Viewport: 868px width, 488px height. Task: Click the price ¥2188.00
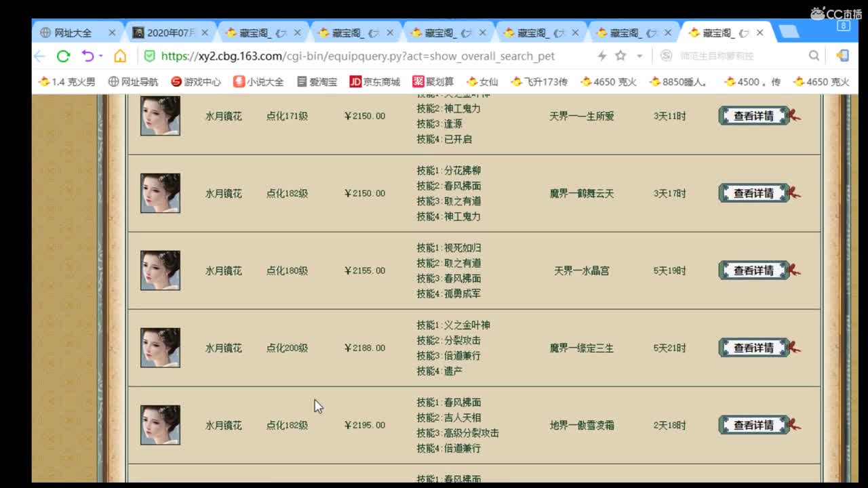click(x=365, y=348)
